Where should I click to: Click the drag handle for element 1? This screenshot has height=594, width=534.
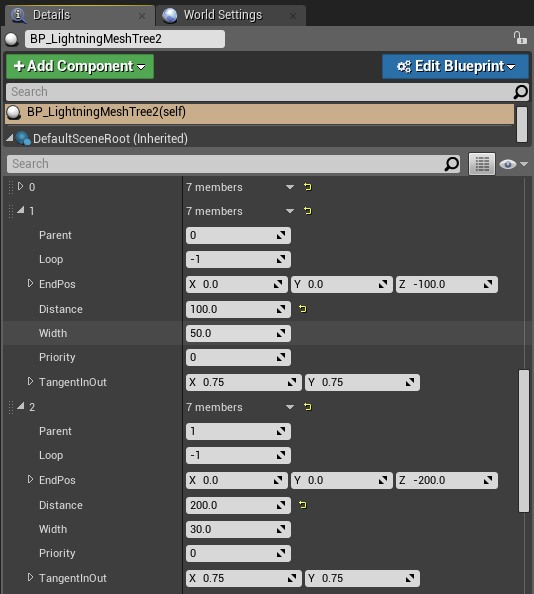(x=11, y=211)
